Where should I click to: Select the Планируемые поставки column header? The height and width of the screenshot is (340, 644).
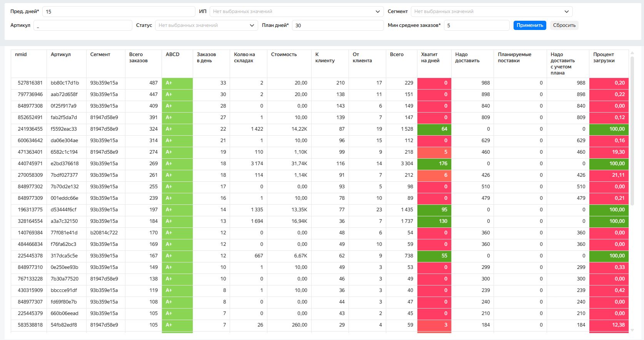click(x=514, y=58)
